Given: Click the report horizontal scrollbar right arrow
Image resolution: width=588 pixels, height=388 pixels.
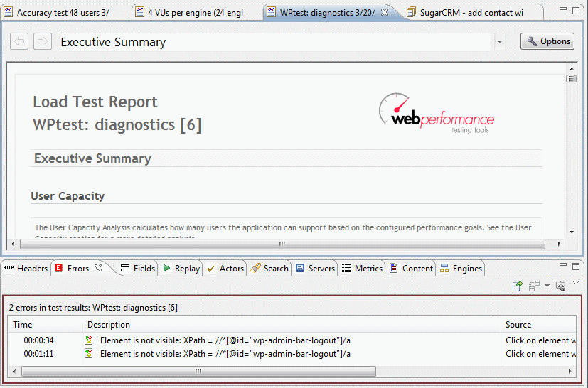Looking at the screenshot, I should point(559,244).
